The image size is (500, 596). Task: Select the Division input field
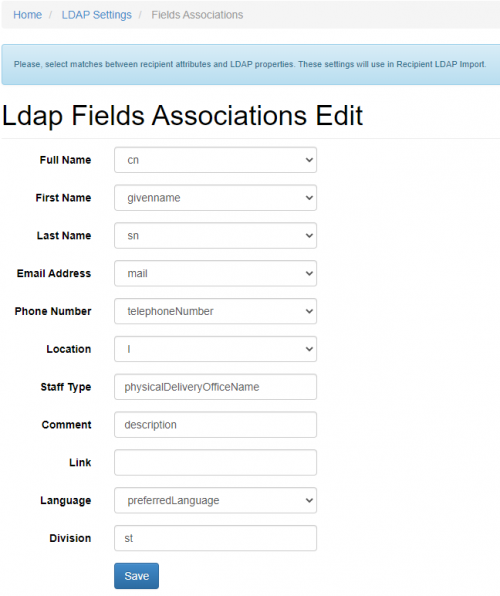pos(215,538)
